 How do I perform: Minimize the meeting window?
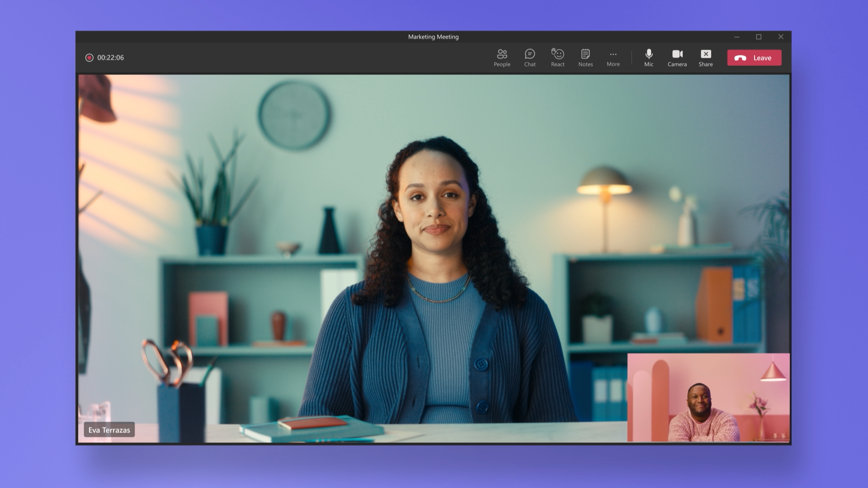coord(737,37)
